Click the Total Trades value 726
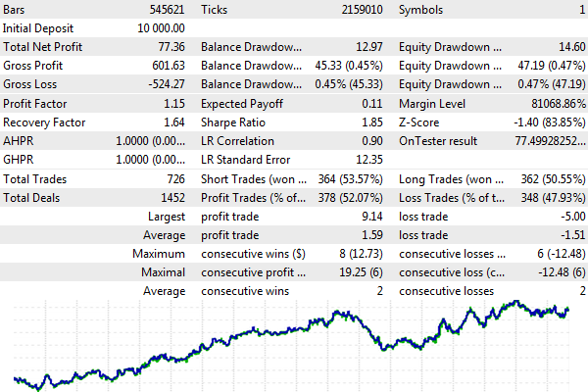The width and height of the screenshot is (588, 392). click(175, 179)
